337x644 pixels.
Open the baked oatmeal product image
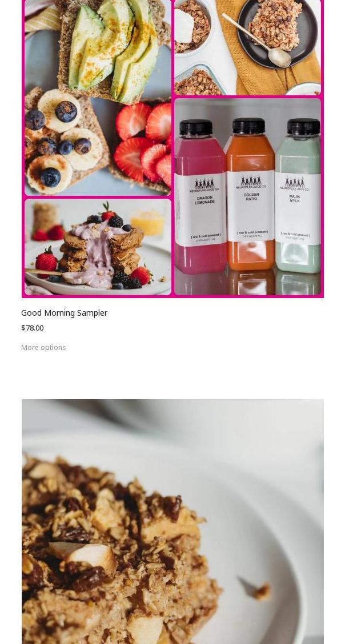[172, 521]
